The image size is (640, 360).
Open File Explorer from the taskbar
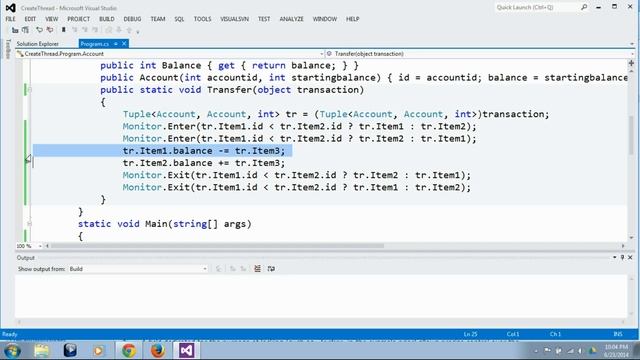(41, 351)
